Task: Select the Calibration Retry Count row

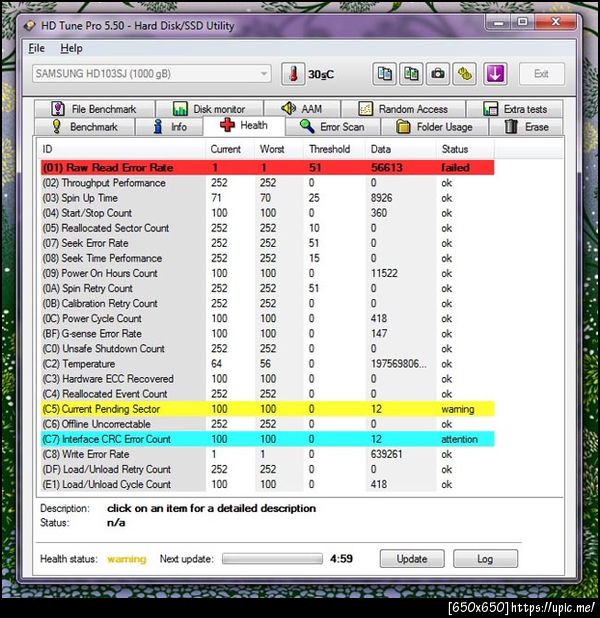Action: pyautogui.click(x=267, y=303)
